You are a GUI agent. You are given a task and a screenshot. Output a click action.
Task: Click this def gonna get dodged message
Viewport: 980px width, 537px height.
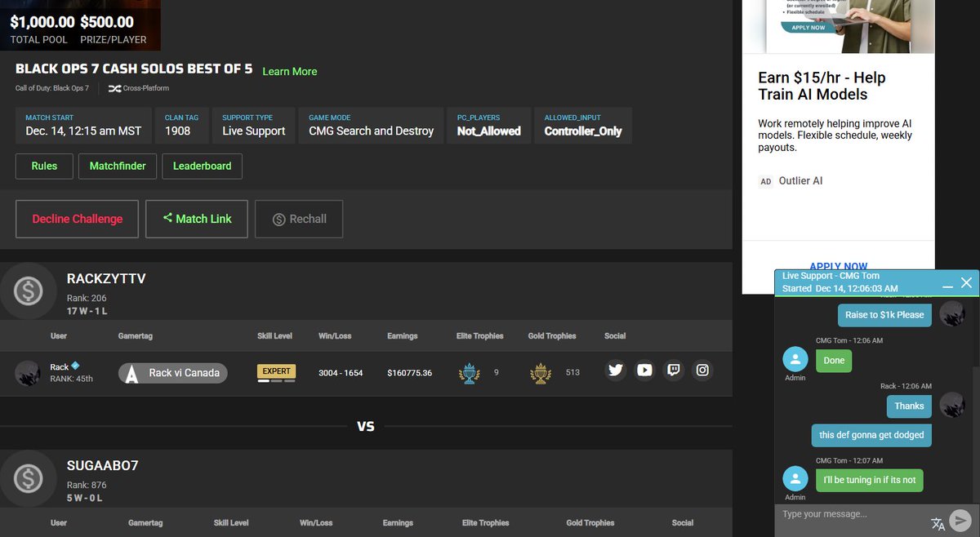pos(871,435)
